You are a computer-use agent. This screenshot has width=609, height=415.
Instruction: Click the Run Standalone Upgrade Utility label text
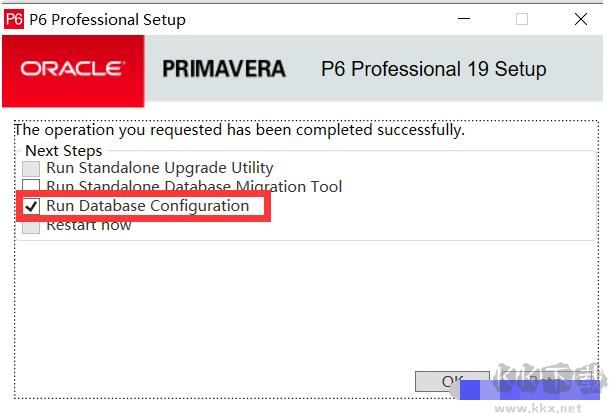pos(159,168)
